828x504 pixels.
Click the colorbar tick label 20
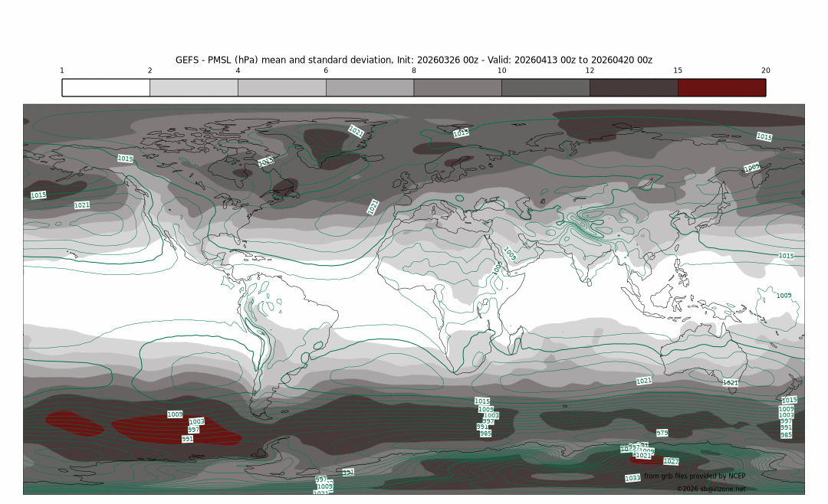[x=765, y=70]
